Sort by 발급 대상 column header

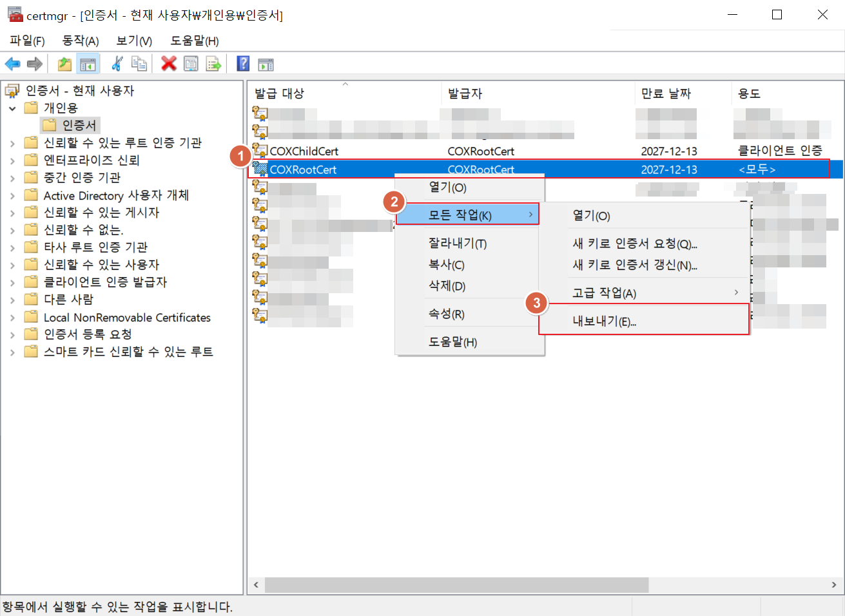point(345,93)
